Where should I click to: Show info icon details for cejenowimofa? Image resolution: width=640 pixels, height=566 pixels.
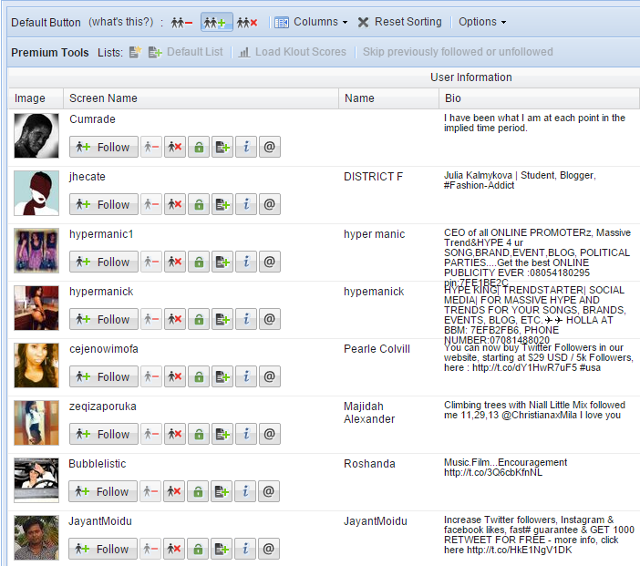tap(245, 377)
